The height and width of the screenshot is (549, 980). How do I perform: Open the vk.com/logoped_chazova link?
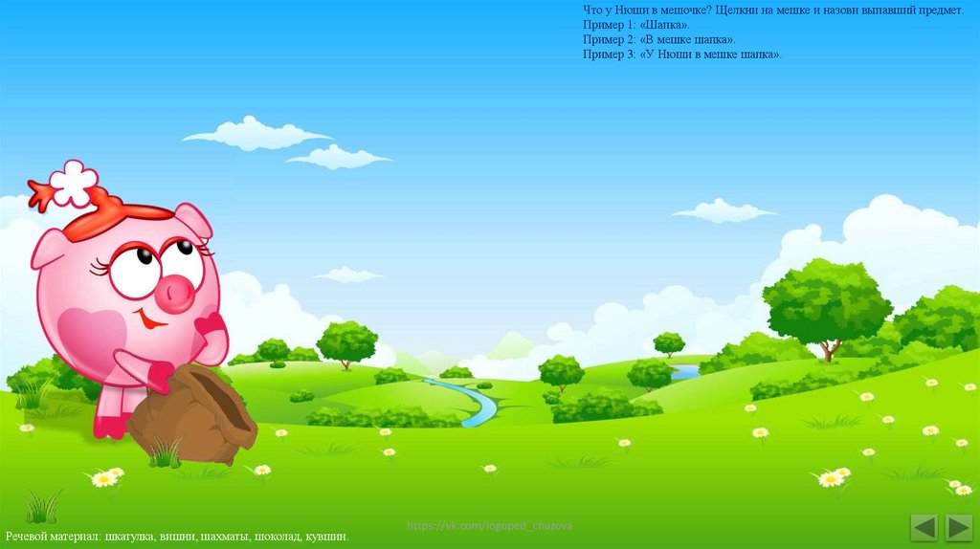click(489, 526)
